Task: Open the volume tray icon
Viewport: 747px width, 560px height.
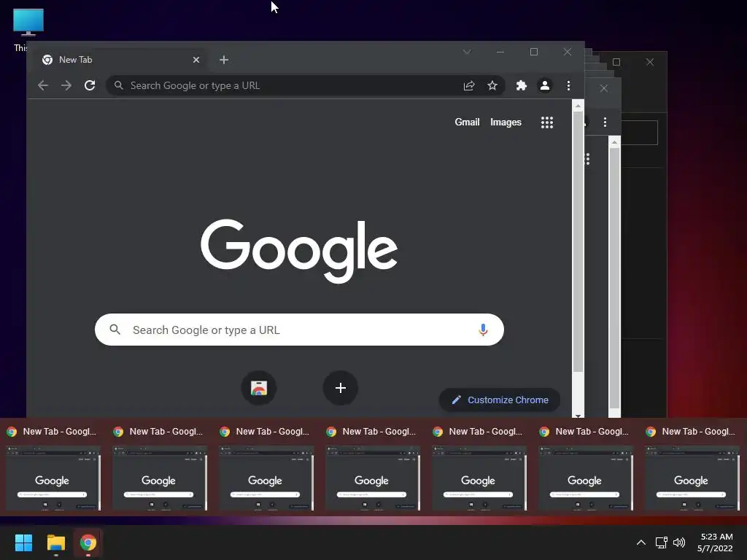Action: pos(679,542)
